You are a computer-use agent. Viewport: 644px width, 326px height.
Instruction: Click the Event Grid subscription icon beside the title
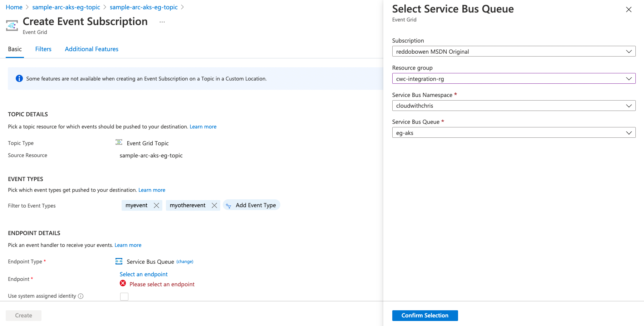12,25
